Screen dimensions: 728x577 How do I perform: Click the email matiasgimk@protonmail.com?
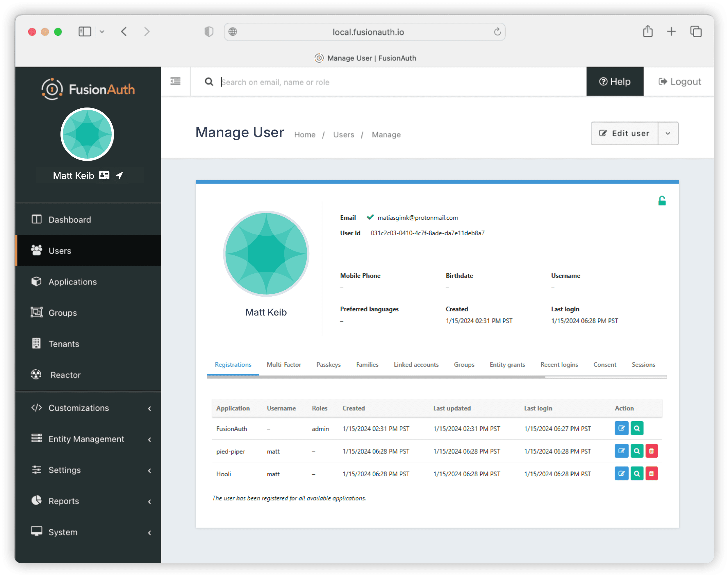tap(418, 218)
